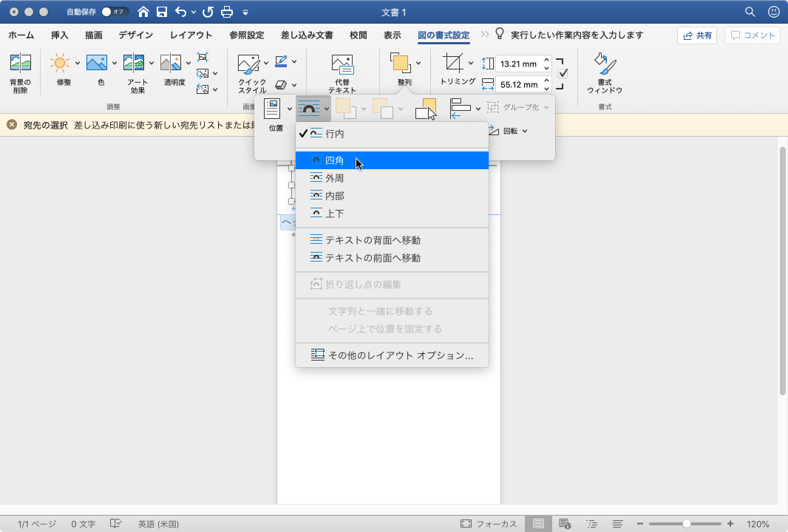Open More Layout Options (その他のレイアウト オプション...)
This screenshot has height=532, width=788.
(392, 355)
